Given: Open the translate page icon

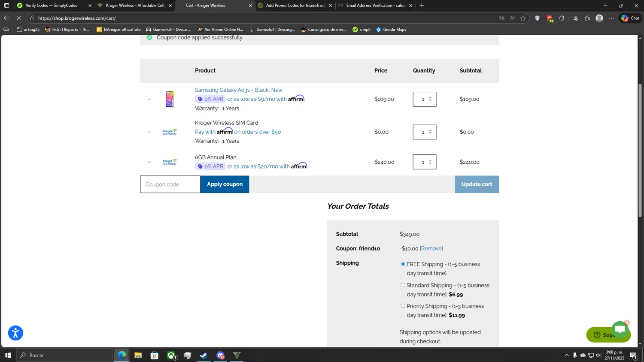Looking at the screenshot, I should (x=501, y=18).
